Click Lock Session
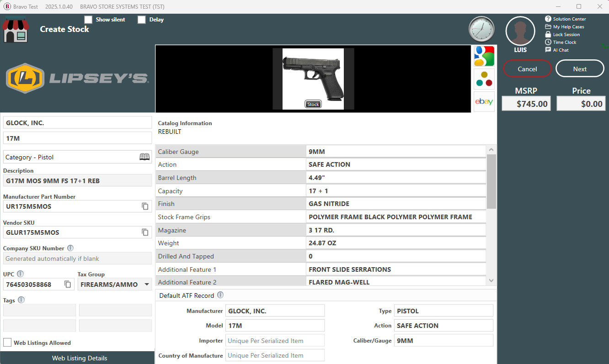The width and height of the screenshot is (609, 364). coord(562,34)
